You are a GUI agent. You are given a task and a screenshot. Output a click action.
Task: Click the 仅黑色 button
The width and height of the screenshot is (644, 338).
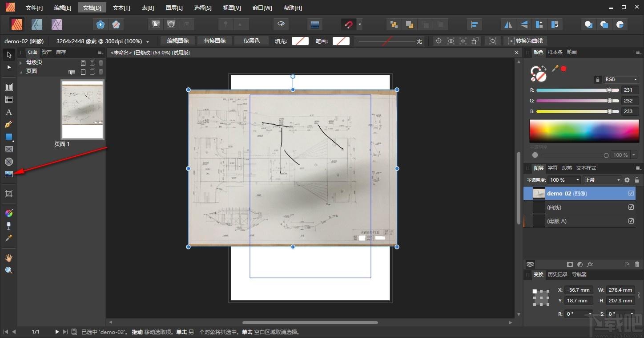pyautogui.click(x=252, y=41)
